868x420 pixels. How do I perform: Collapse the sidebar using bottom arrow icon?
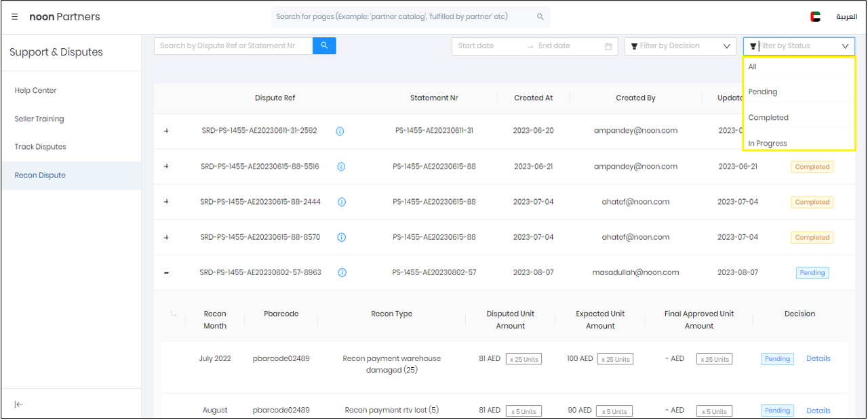click(19, 404)
